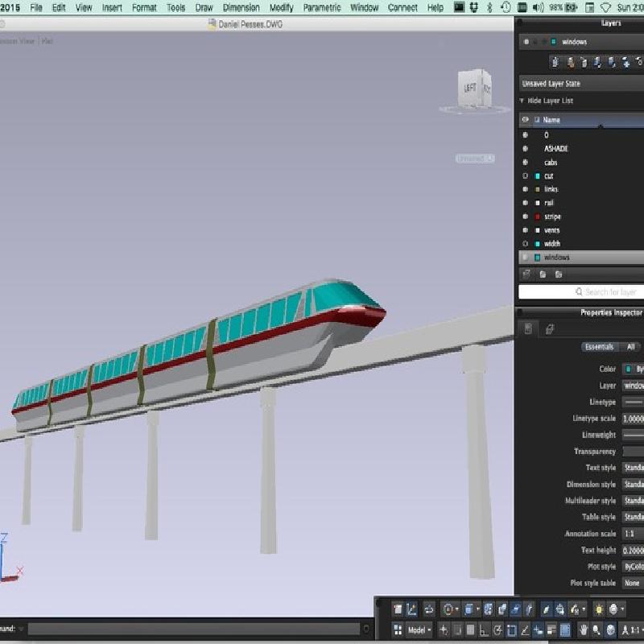Click the Bluetooth icon in macOS menu bar
644x644 pixels.
pos(489,7)
